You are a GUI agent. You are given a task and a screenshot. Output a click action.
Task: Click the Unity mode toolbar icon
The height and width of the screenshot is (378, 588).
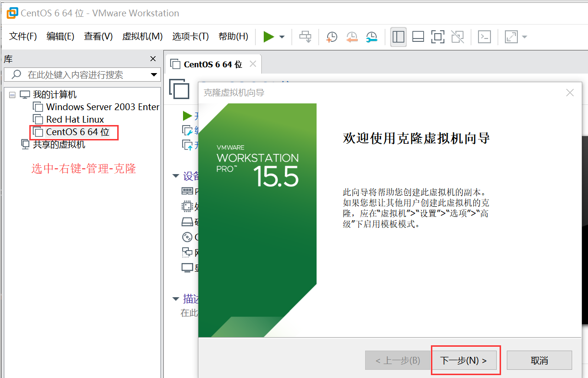tap(457, 37)
